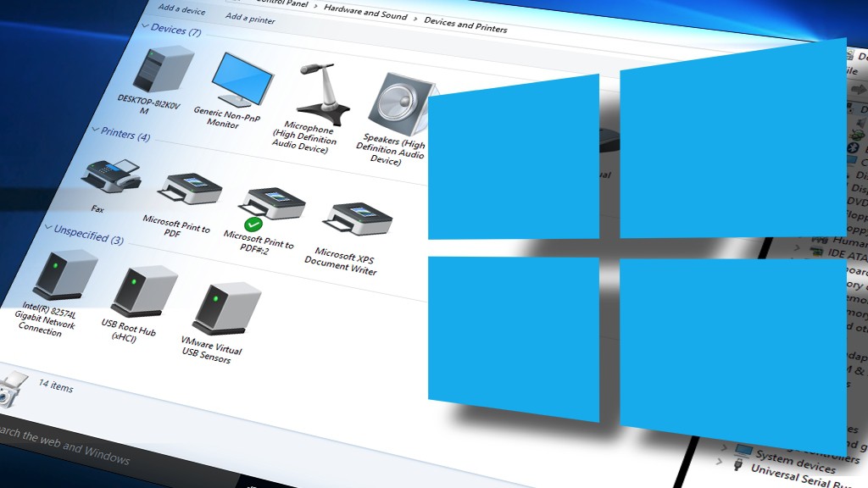
Task: Select the VMware Virtual USB Sensors device
Action: pyautogui.click(x=227, y=308)
